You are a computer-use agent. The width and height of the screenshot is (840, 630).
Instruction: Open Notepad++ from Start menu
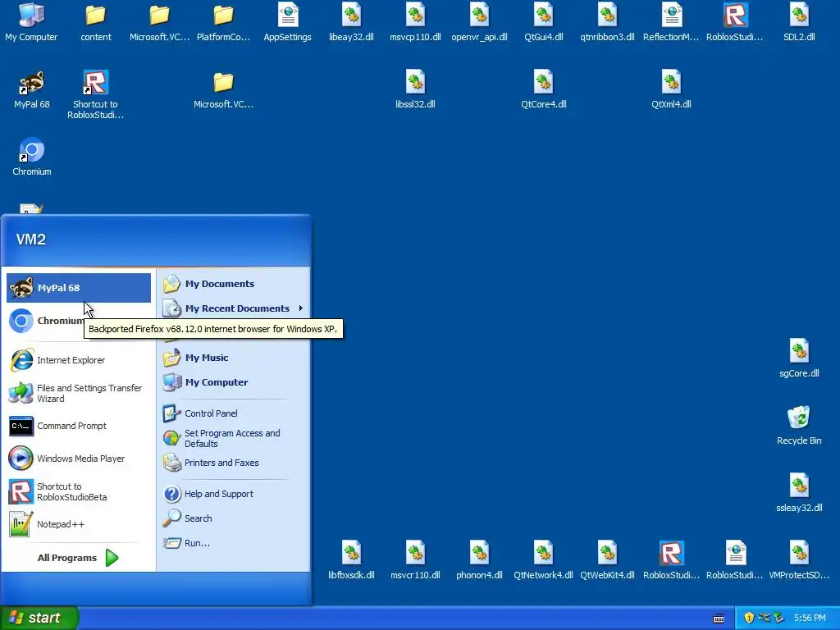pos(79,524)
